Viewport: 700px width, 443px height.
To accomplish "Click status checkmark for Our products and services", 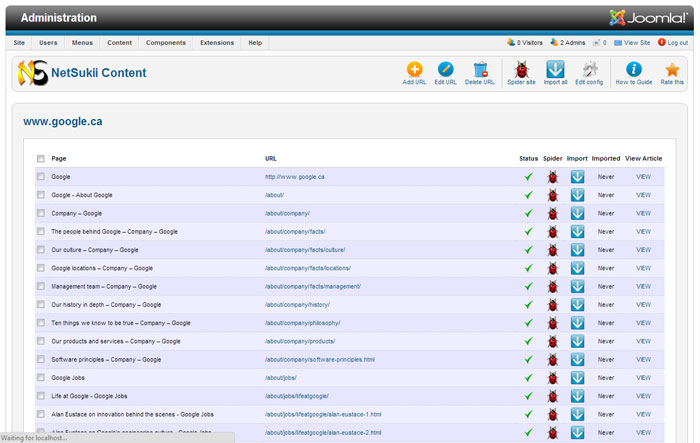I will (x=529, y=341).
